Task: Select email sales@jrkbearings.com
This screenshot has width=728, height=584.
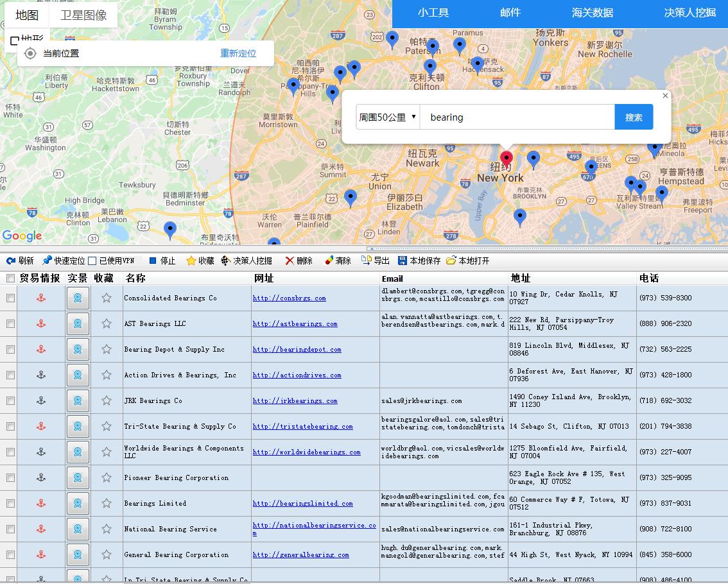Action: coord(422,400)
